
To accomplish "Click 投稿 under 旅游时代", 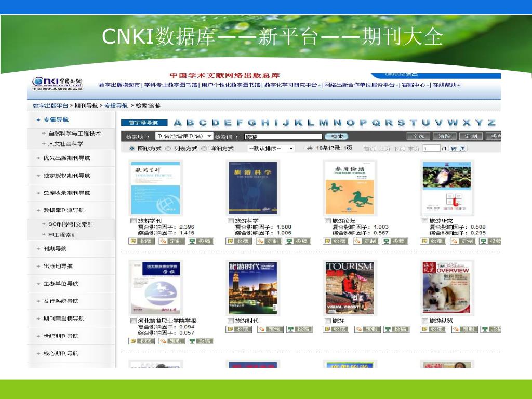I will tap(299, 329).
